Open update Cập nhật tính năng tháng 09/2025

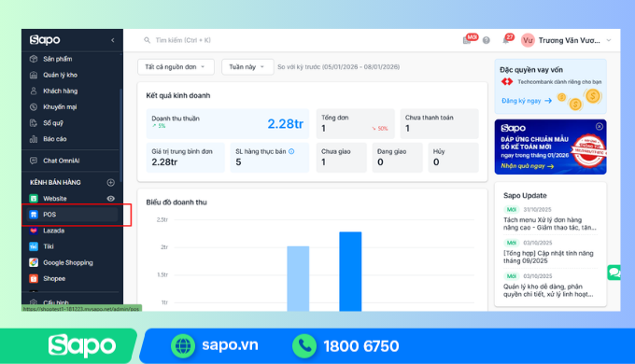[548, 257]
